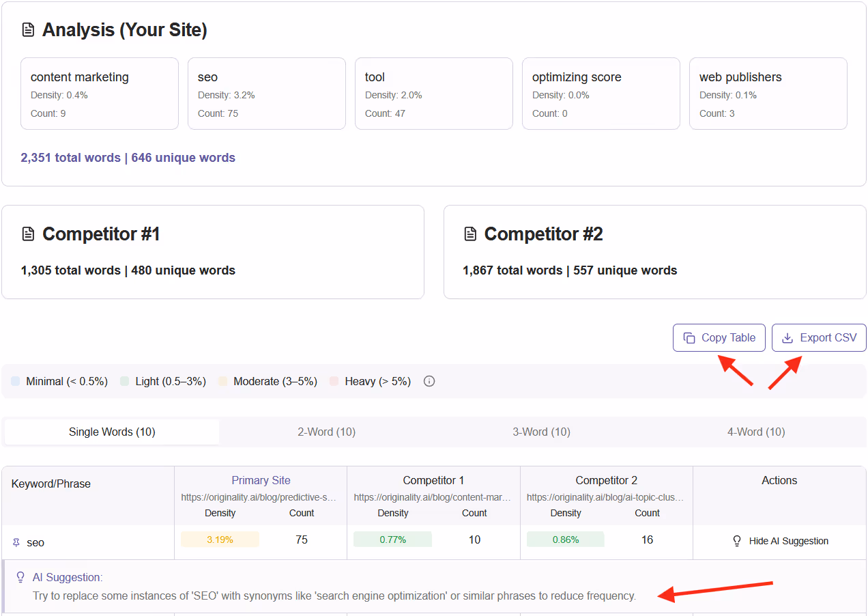Click the document icon beside Analysis (Your Site)
Screen dimensions: 868x616
tap(27, 29)
